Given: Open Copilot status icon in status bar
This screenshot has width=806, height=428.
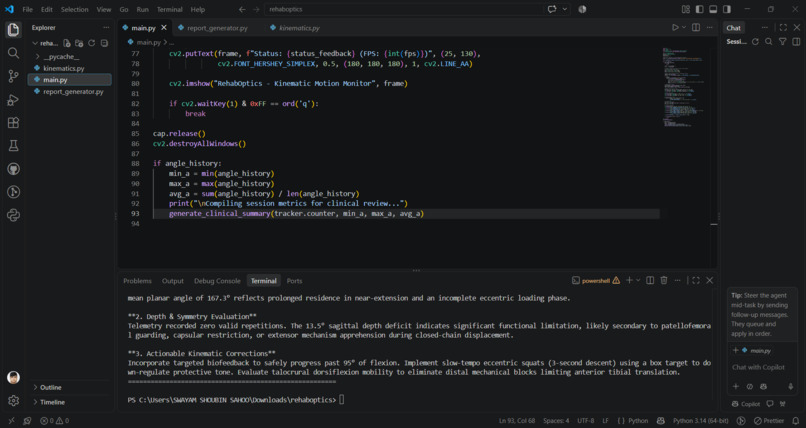Looking at the screenshot, I should click(x=661, y=421).
